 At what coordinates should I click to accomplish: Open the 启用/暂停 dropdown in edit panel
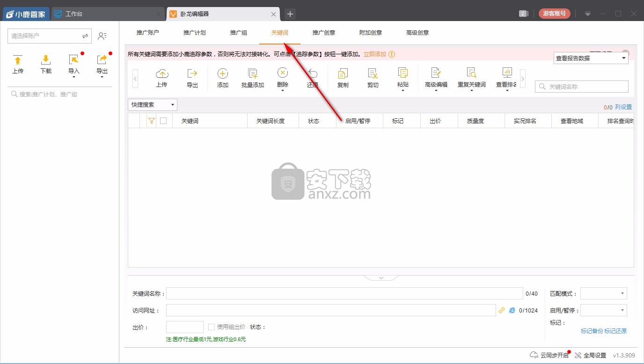604,310
